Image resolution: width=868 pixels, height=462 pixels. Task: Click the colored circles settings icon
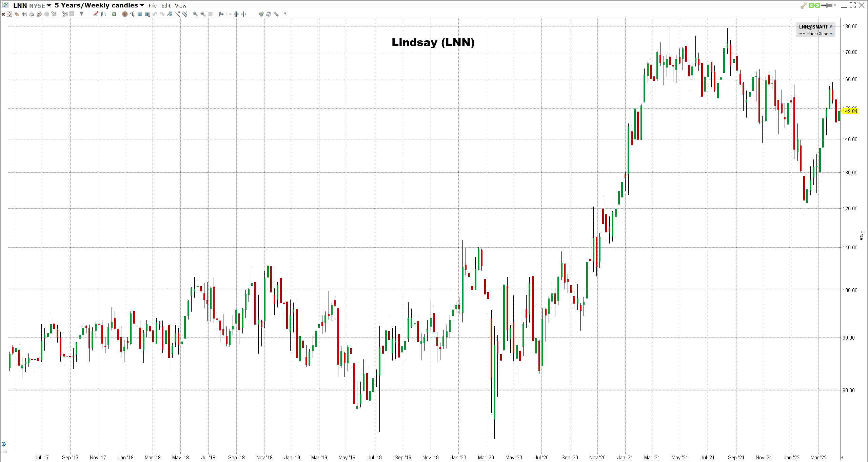click(261, 14)
